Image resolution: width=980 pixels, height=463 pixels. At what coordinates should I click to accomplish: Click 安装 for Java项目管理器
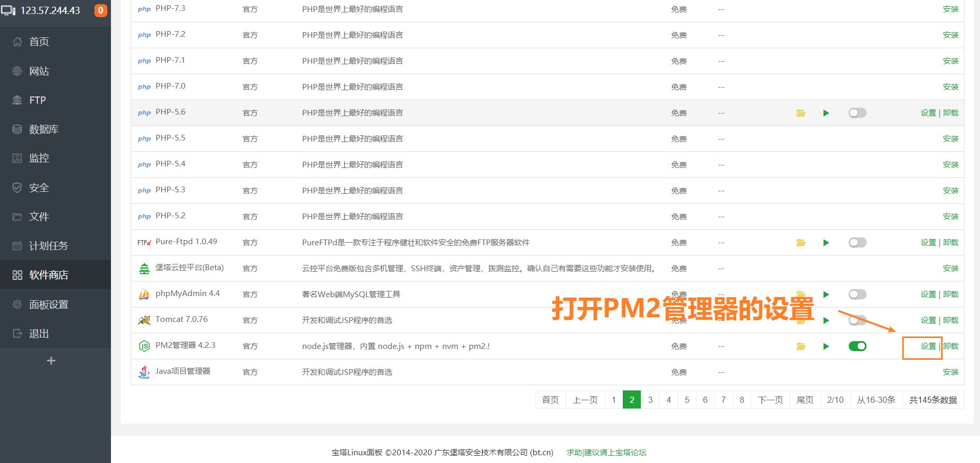pyautogui.click(x=950, y=372)
